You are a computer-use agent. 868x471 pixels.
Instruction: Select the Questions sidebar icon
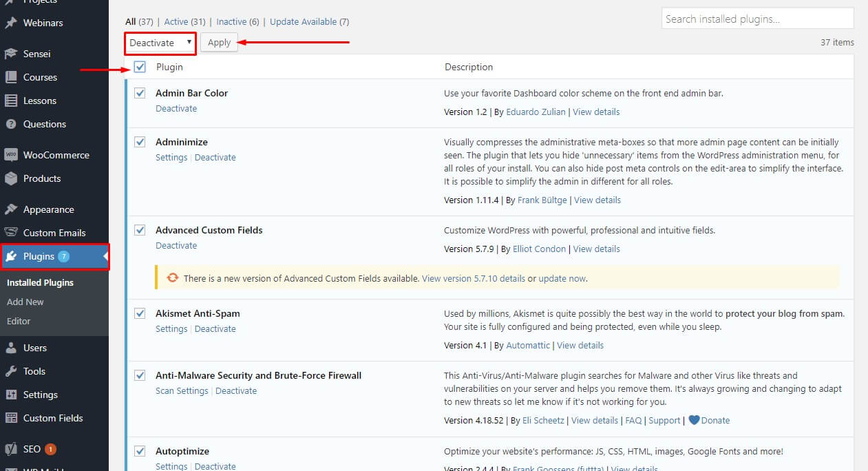12,124
